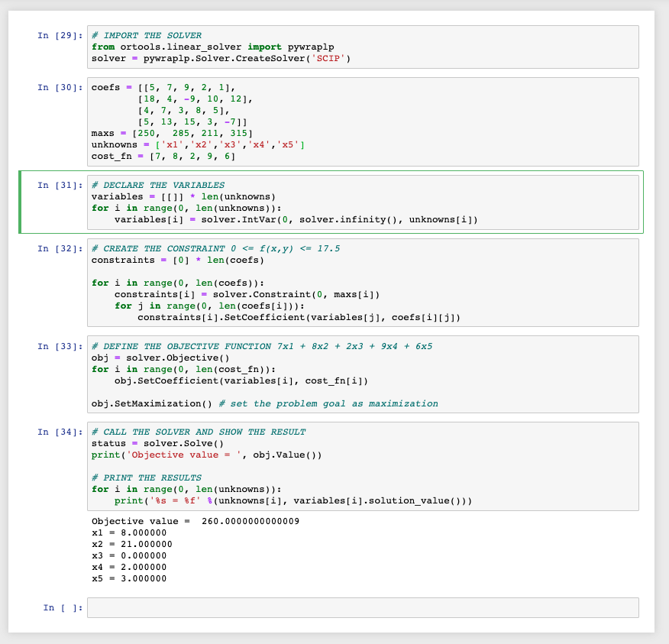Screen dimensions: 669x644
Task: Click the [5, 13, 15, 3, -7]] coefficient row
Action: [x=192, y=121]
